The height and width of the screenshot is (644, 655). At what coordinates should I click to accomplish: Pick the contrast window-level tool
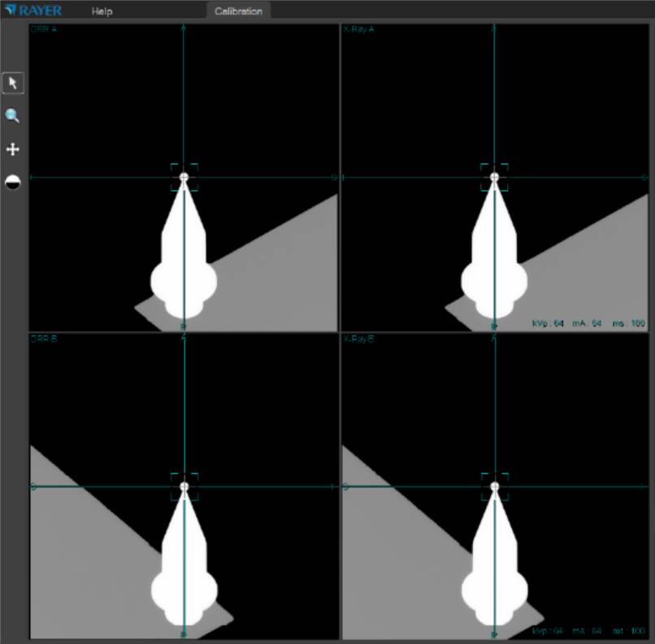[13, 183]
